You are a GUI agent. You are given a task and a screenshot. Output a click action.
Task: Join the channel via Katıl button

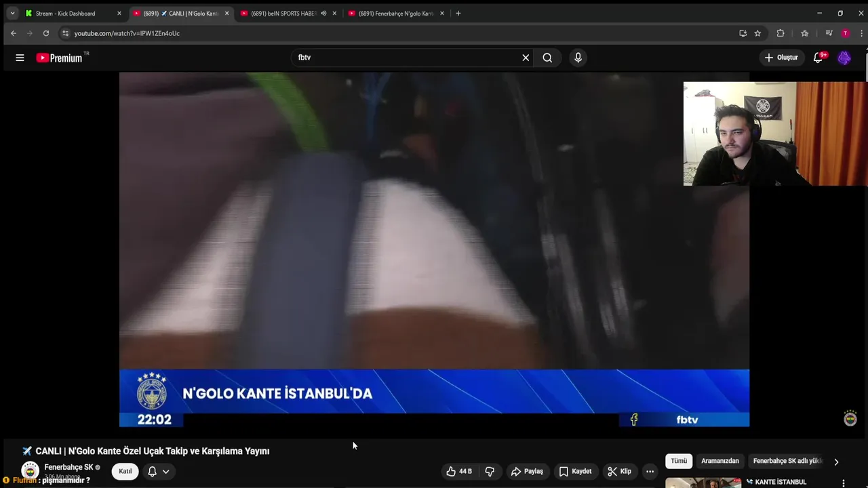(125, 471)
